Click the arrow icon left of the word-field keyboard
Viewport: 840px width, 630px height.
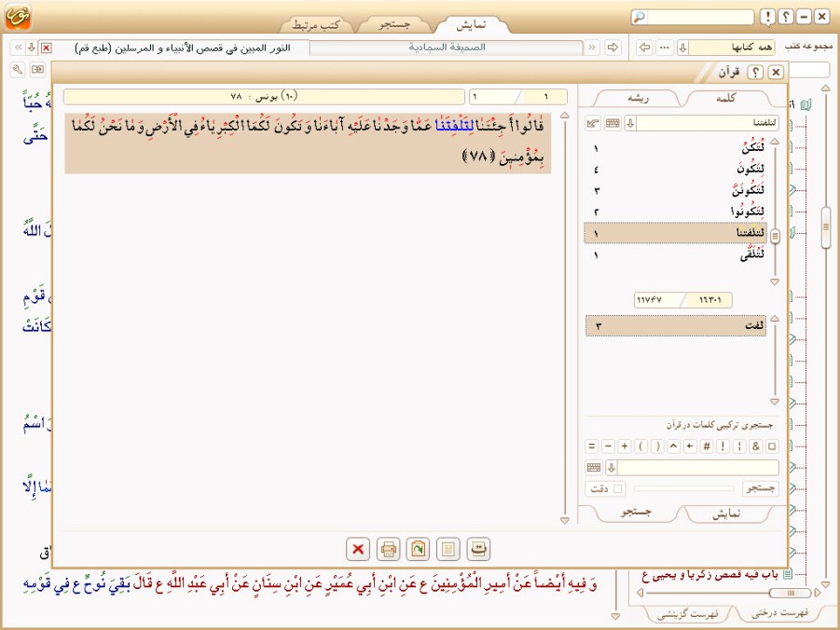593,123
